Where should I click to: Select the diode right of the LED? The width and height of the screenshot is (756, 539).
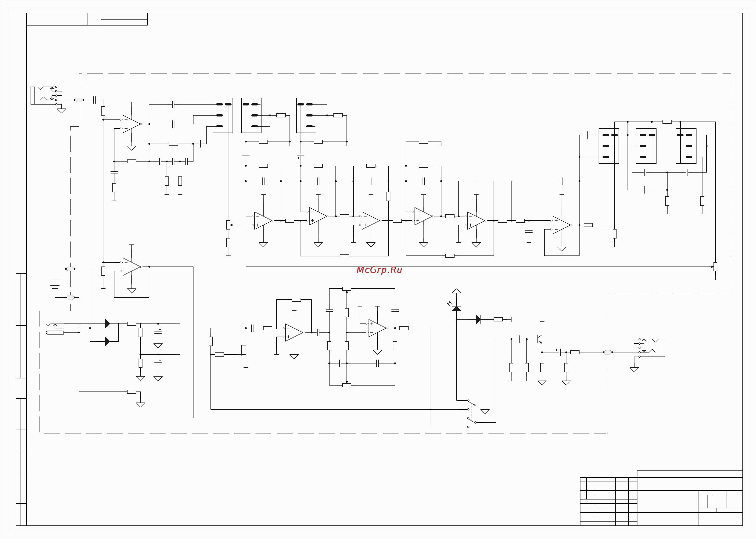coord(478,319)
